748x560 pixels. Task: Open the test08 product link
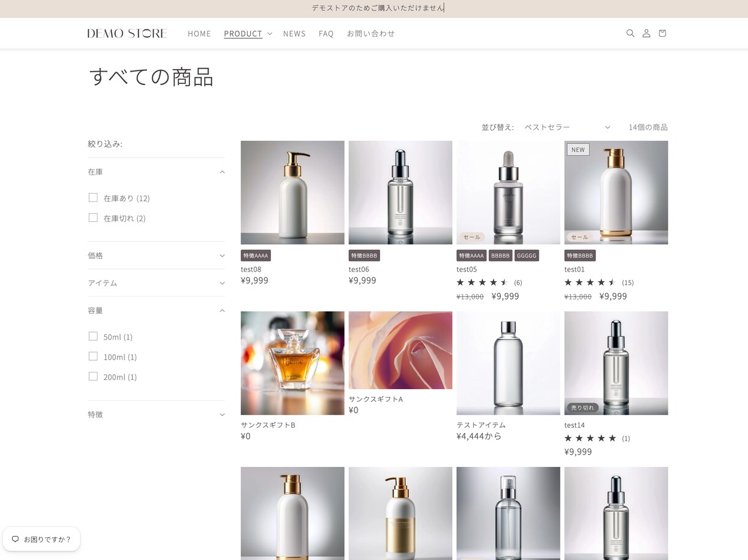pyautogui.click(x=251, y=269)
